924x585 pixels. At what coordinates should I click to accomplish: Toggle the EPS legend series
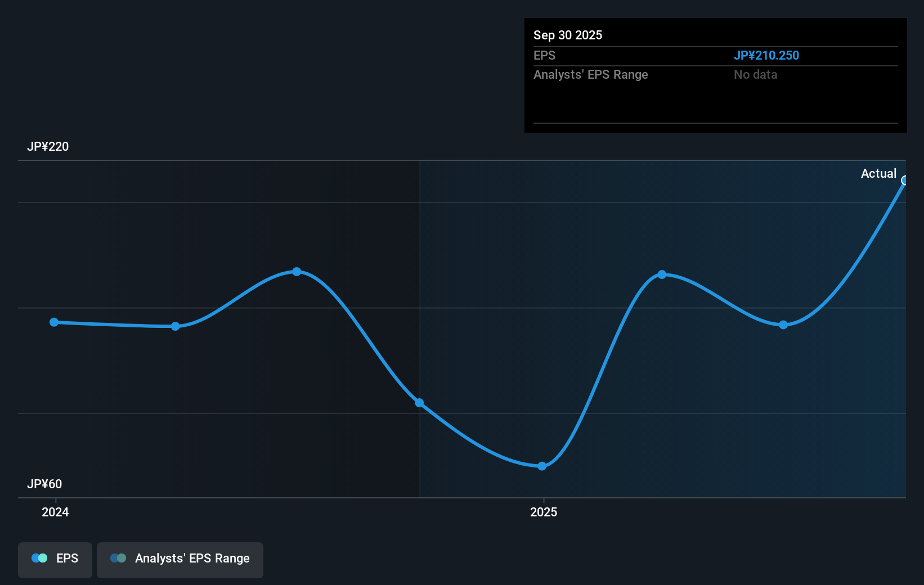click(x=55, y=560)
